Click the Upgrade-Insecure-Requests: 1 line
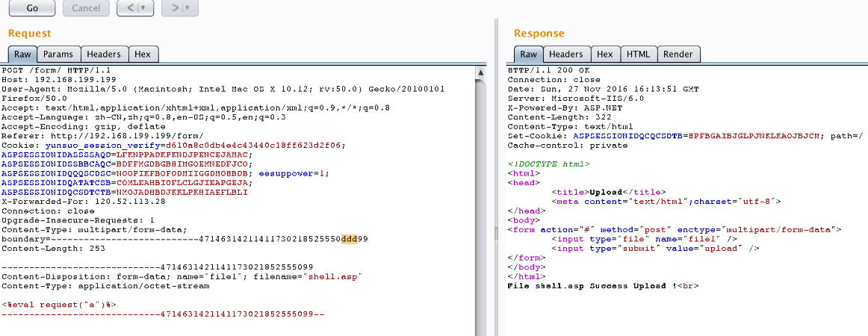Image resolution: width=868 pixels, height=336 pixels. click(x=78, y=220)
